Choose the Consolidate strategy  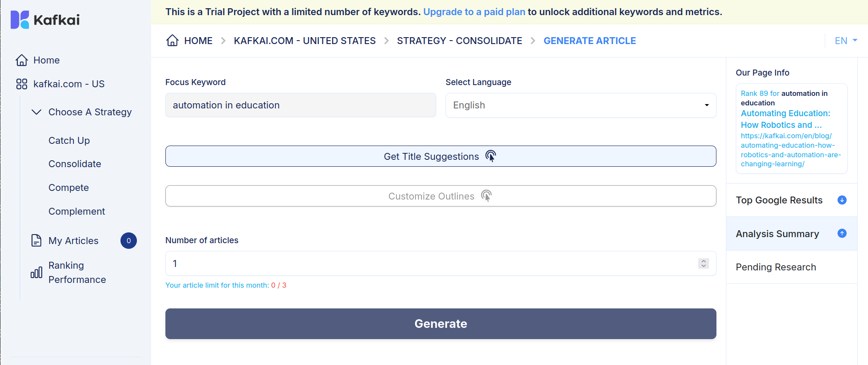tap(75, 164)
